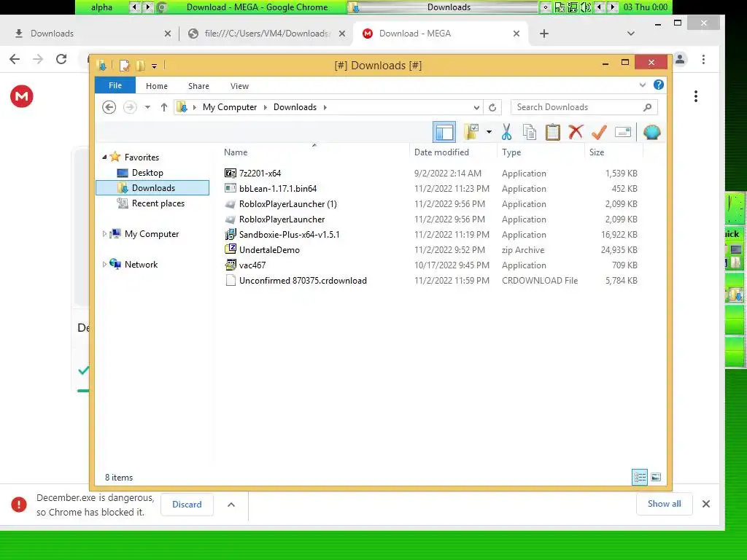Select Sandboxie-Plus-x64-v1.5.1 file
The width and height of the screenshot is (747, 560).
tap(289, 234)
